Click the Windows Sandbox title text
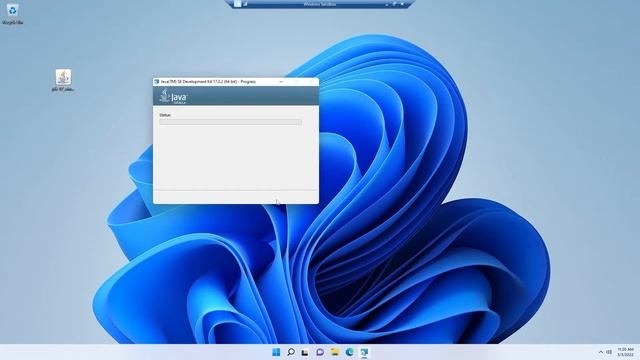Image resolution: width=640 pixels, height=360 pixels. tap(320, 4)
